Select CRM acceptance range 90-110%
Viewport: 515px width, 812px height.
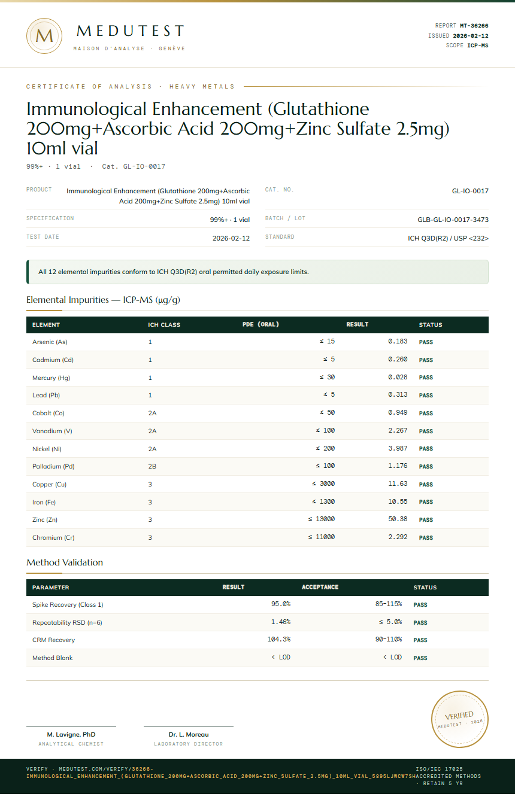click(389, 640)
